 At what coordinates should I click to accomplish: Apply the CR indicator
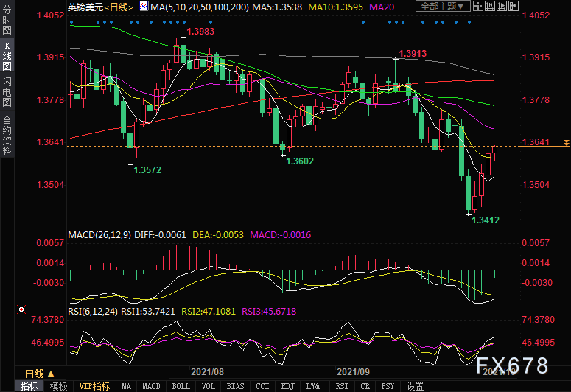click(365, 386)
